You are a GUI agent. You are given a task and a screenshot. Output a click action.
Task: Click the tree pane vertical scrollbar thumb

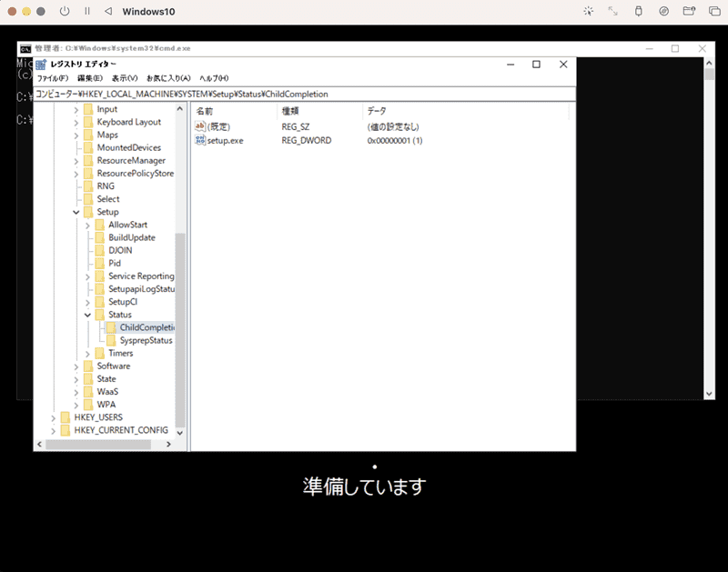[x=180, y=330]
